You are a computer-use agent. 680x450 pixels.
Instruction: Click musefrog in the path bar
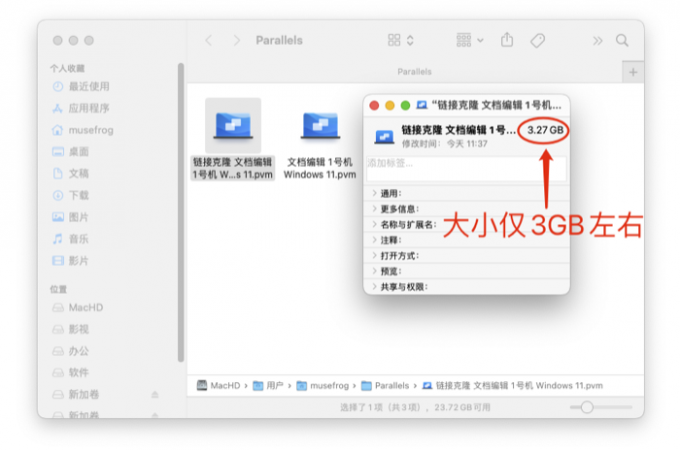click(x=323, y=385)
